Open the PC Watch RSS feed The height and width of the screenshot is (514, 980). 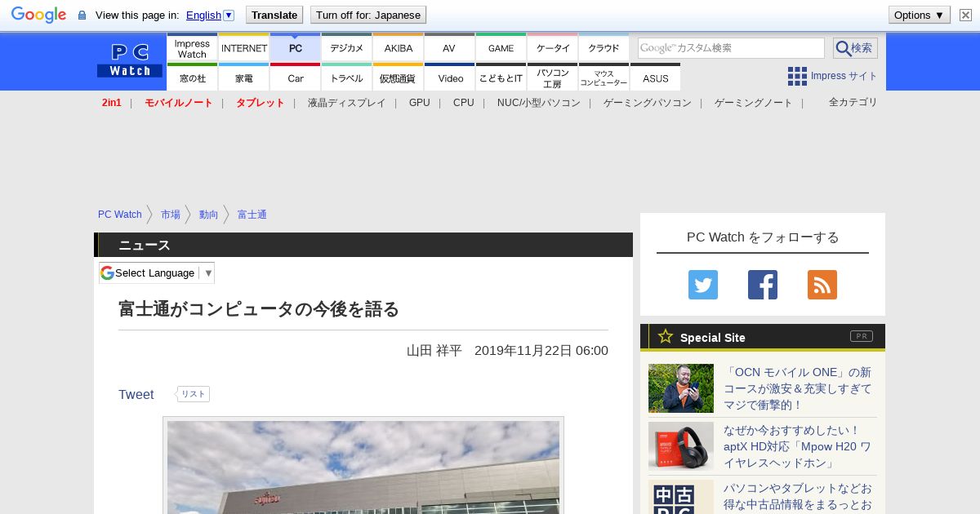point(822,285)
